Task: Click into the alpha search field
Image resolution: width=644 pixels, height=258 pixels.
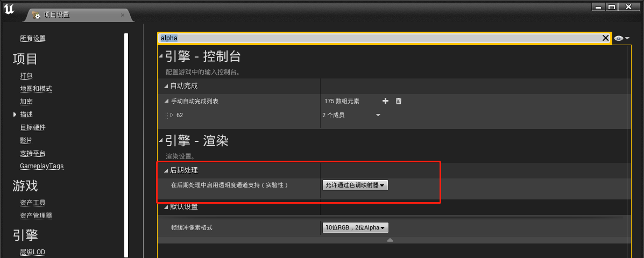Action: pos(380,38)
